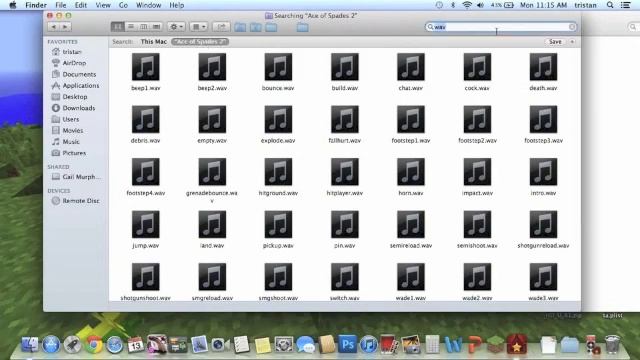This screenshot has width=640, height=360.
Task: Switch to list view
Action: [131, 27]
